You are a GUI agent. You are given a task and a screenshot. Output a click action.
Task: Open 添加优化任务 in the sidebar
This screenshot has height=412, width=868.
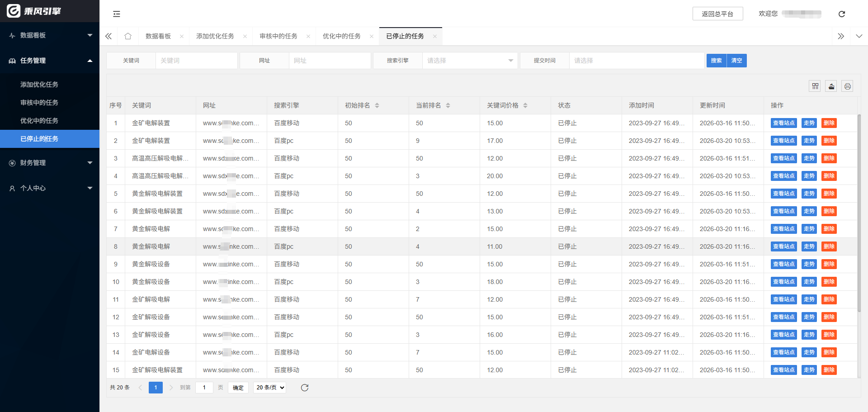(39, 85)
